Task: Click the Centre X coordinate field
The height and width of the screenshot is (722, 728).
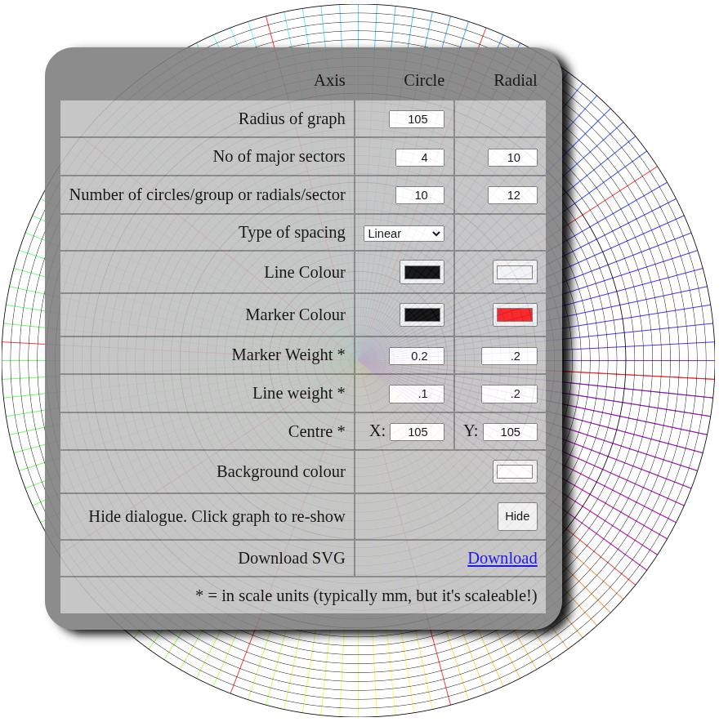Action: point(417,432)
